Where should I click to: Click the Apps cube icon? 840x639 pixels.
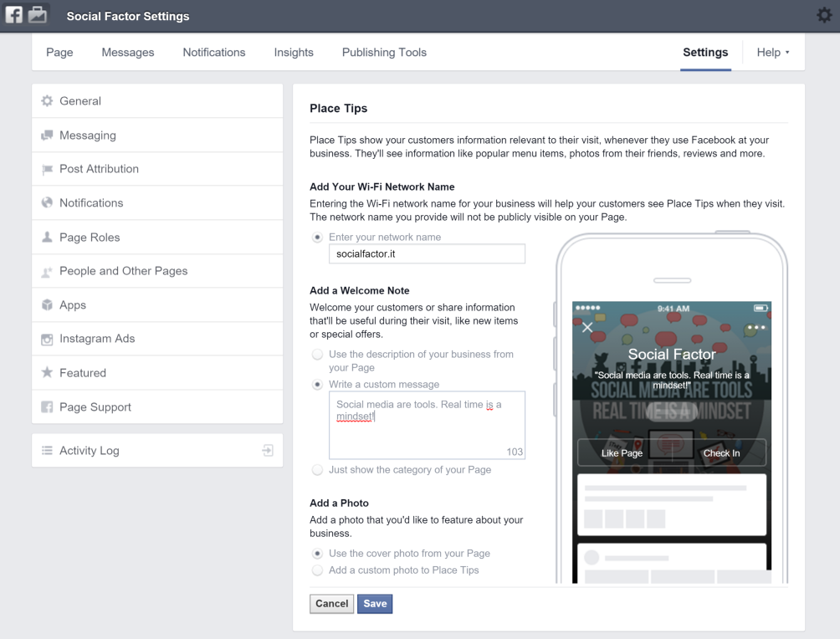47,304
